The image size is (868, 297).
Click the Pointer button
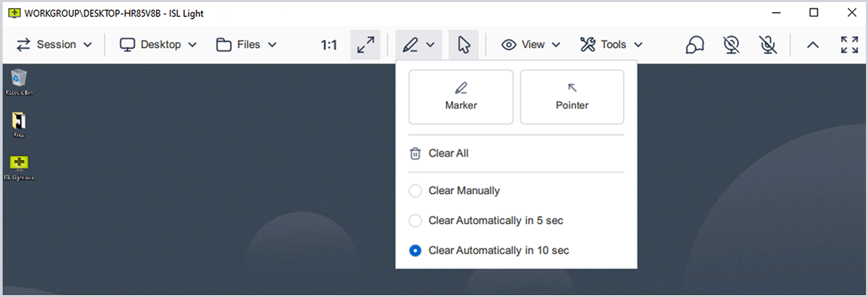[572, 97]
